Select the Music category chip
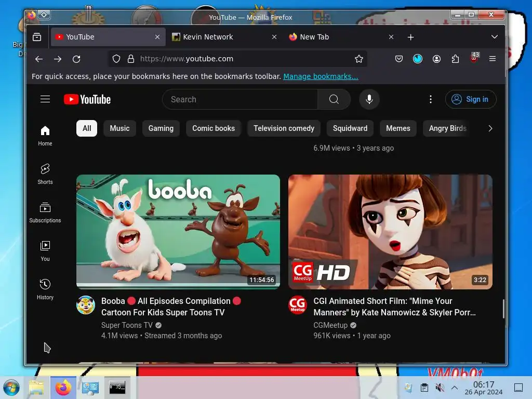 [120, 128]
